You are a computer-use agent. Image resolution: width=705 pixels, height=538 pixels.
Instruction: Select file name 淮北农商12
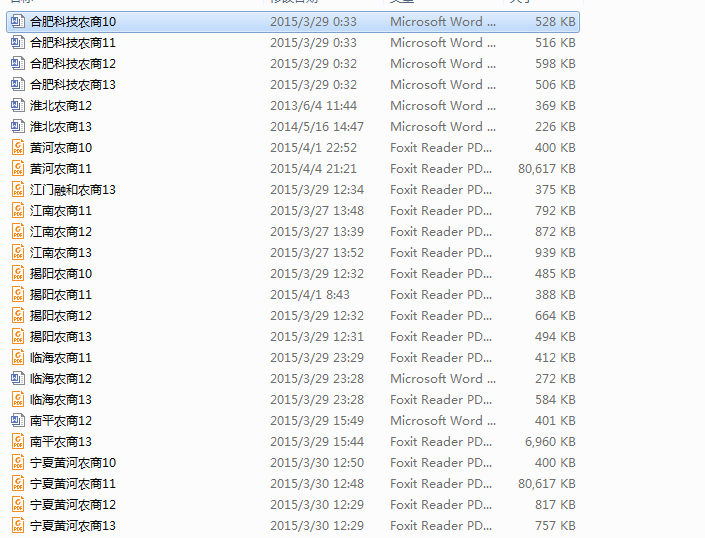(61, 106)
